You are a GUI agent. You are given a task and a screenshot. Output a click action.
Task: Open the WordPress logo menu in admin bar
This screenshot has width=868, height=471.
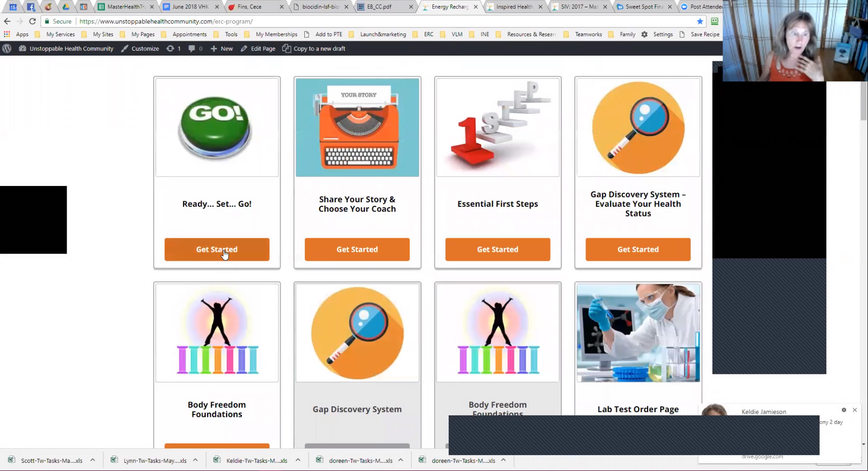click(7, 48)
